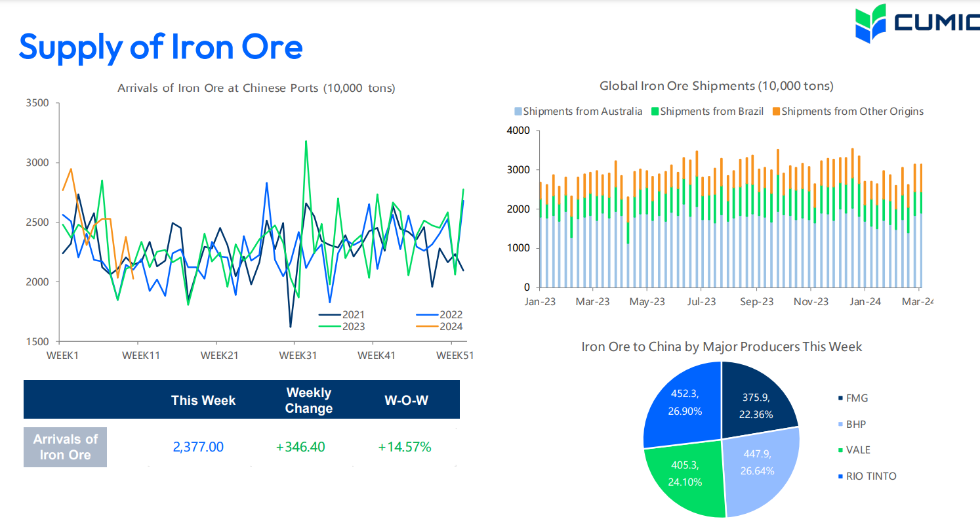Select Shipments from Brazil legend entry
Image resolution: width=980 pixels, height=525 pixels.
pos(707,112)
